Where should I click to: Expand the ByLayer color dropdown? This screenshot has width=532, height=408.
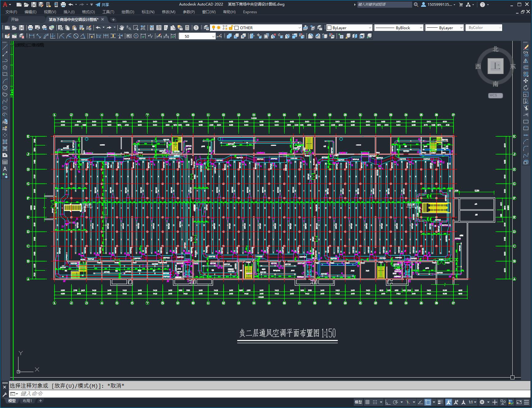(370, 28)
